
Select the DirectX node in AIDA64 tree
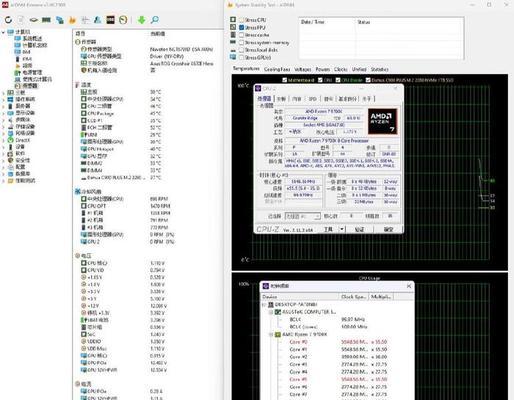pyautogui.click(x=19, y=140)
